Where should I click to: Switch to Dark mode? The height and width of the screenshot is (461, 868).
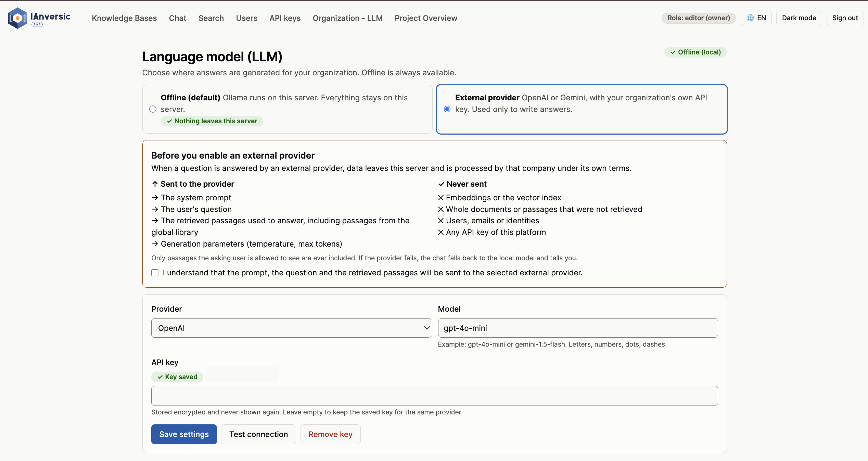[x=799, y=18]
